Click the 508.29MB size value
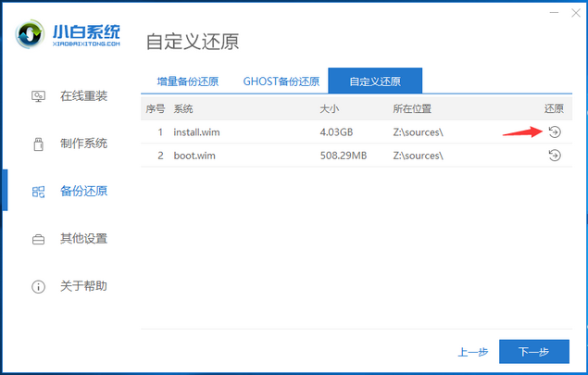The image size is (588, 375). (x=344, y=156)
